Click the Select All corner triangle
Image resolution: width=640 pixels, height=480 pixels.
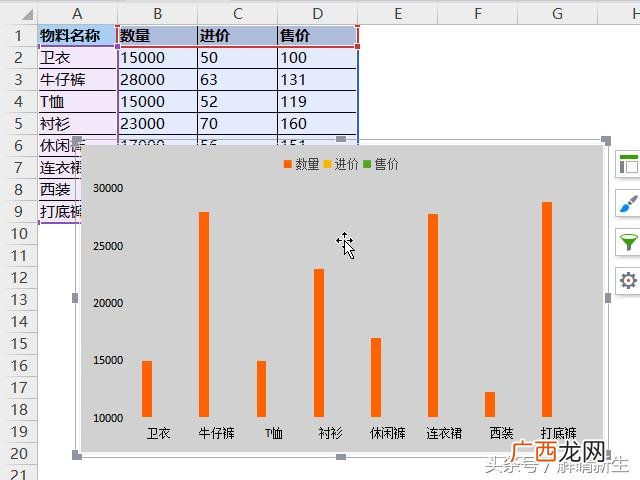(x=27, y=15)
